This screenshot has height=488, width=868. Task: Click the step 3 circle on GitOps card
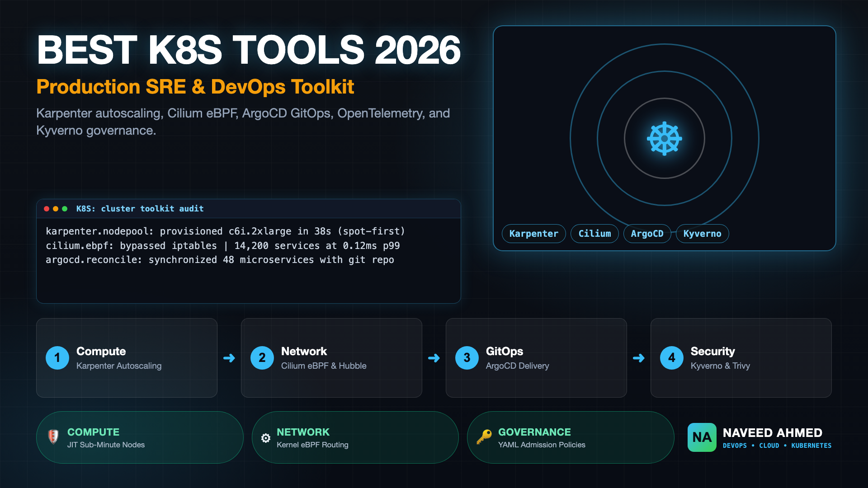(467, 358)
